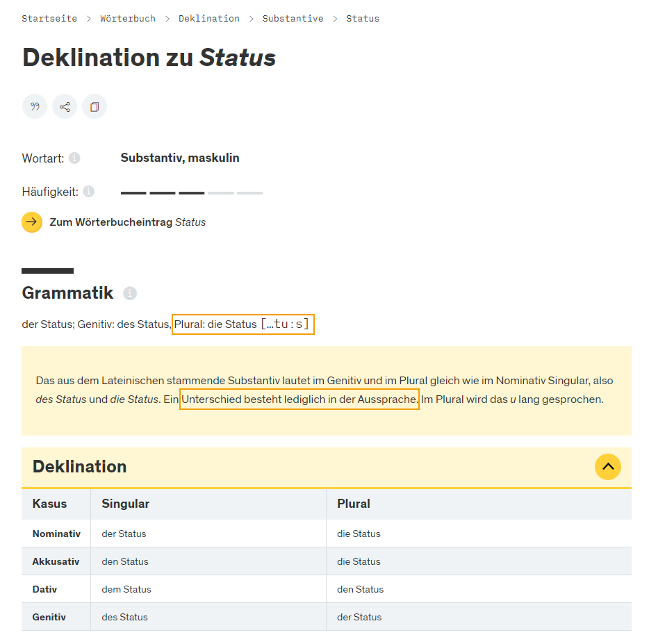Open Zum Wörterbucheintrag Status link

click(127, 222)
